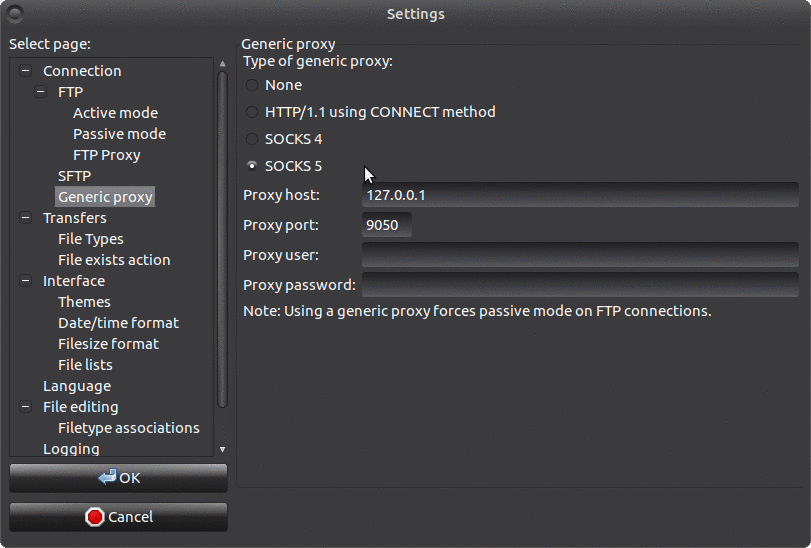Screen dimensions: 811x548
Task: Collapse the Transfers tree node
Action: tap(24, 218)
